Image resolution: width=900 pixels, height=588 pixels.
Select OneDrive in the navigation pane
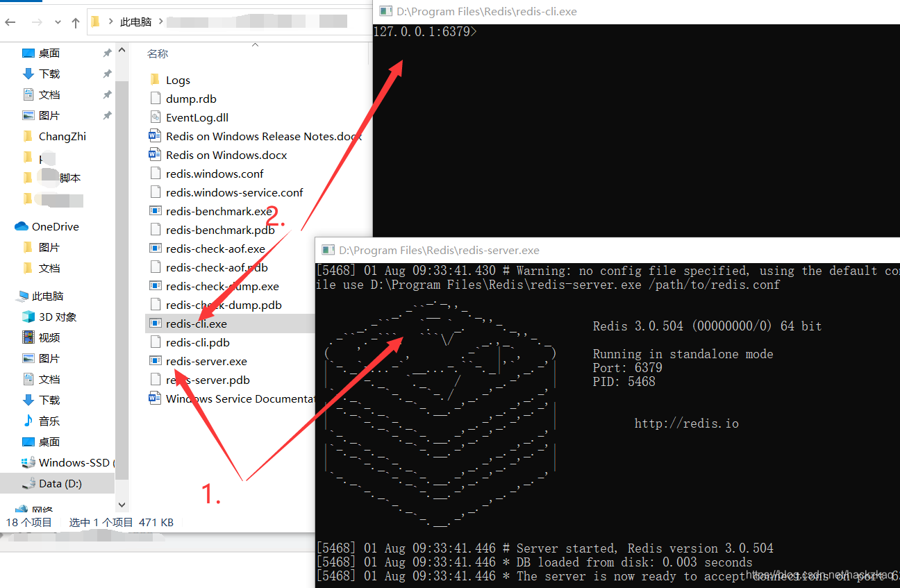pos(56,226)
